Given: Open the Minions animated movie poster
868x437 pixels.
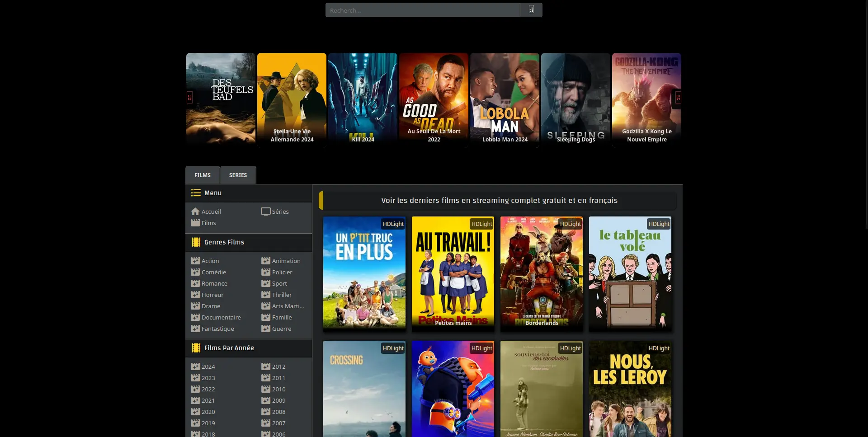Looking at the screenshot, I should tap(453, 389).
